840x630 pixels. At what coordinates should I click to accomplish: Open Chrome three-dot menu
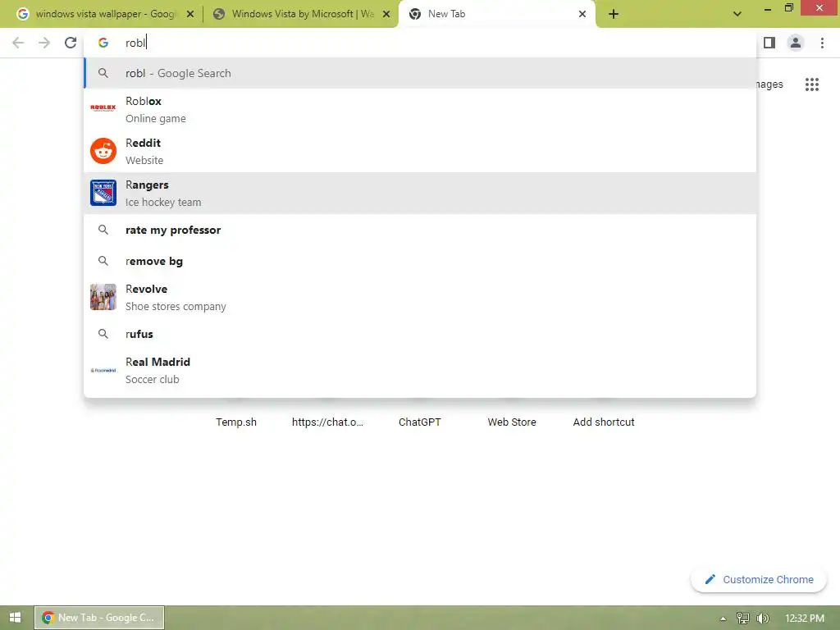tap(822, 43)
